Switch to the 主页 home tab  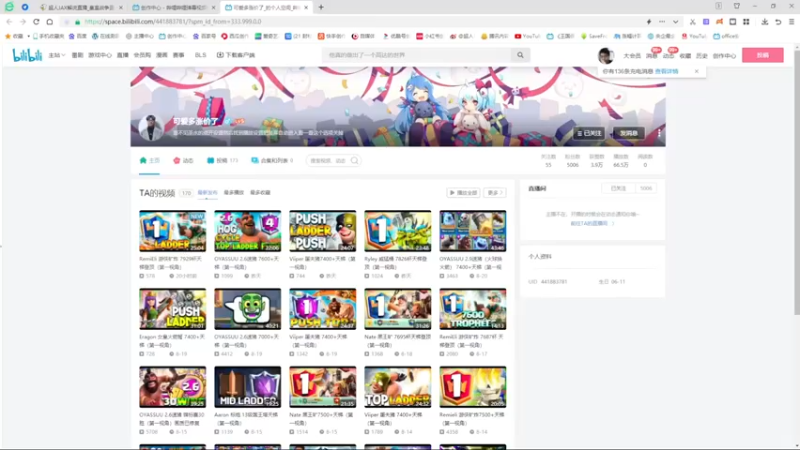coord(149,161)
